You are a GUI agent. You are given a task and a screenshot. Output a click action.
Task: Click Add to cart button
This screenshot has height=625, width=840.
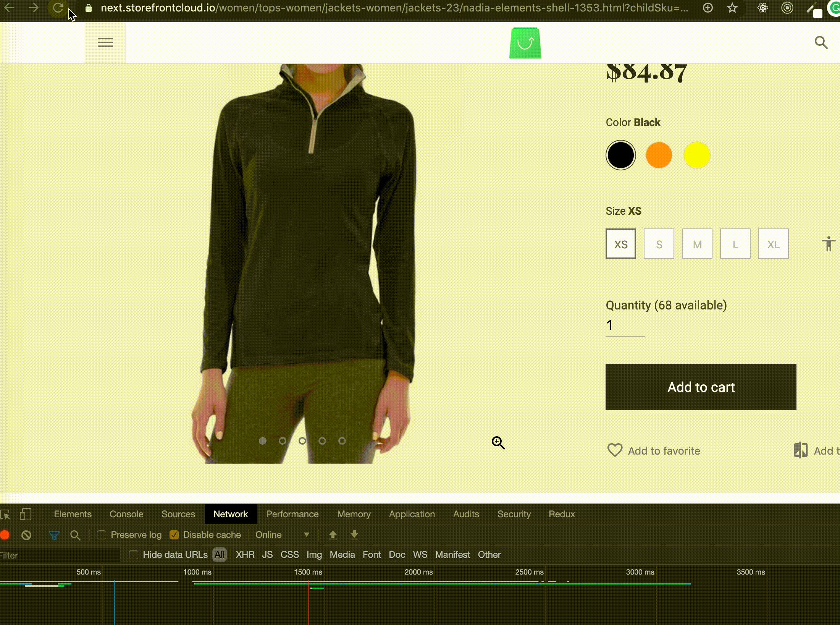(x=701, y=387)
